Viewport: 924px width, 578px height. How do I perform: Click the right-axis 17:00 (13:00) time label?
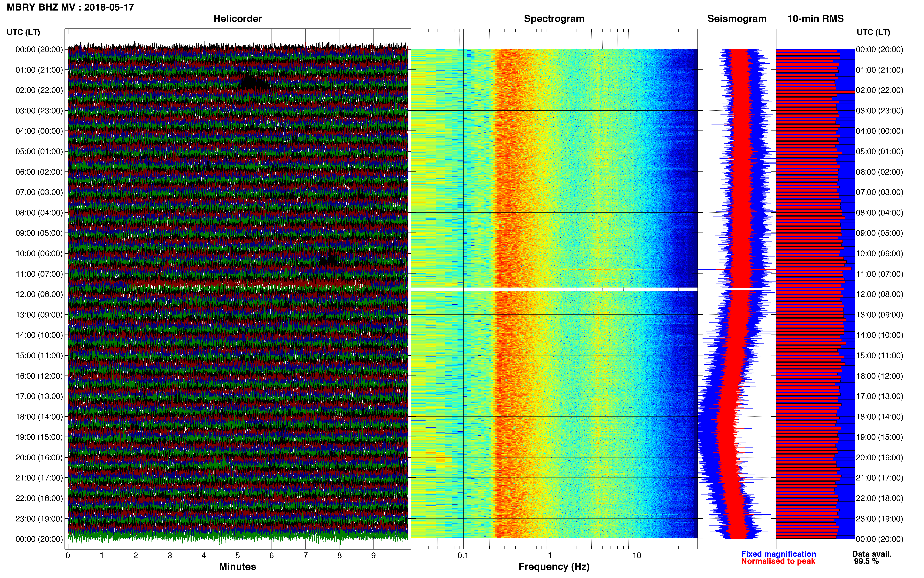coord(880,396)
